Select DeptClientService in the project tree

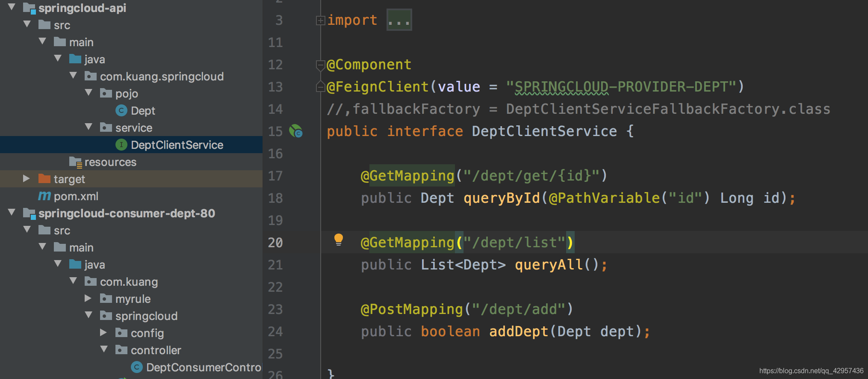177,145
